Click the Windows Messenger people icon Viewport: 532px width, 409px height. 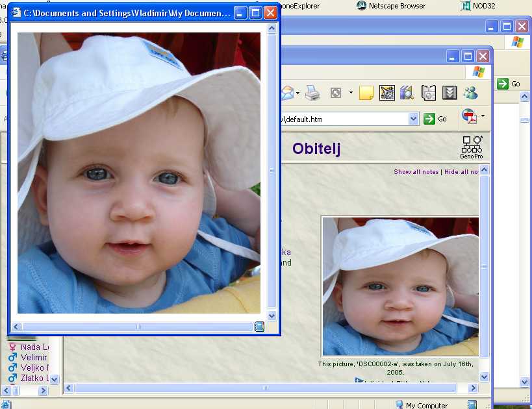click(470, 93)
